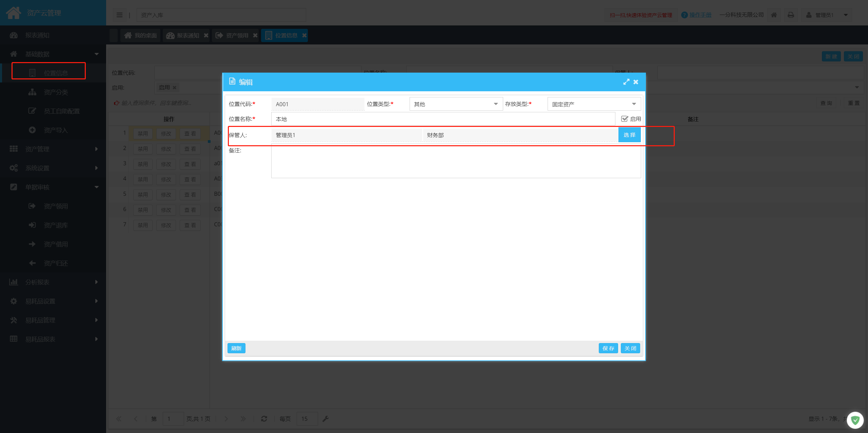Click the 备注 text area
This screenshot has height=433, width=868.
point(456,161)
